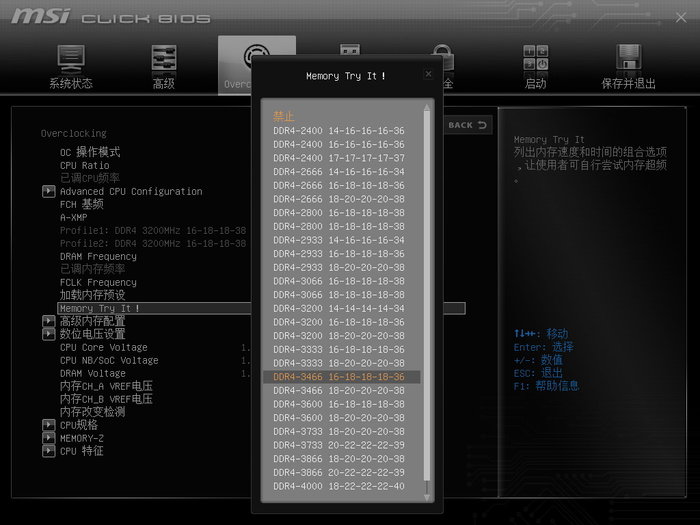Expand the 数位电压设置 submenu arrow
The width and height of the screenshot is (700, 525).
(48, 334)
